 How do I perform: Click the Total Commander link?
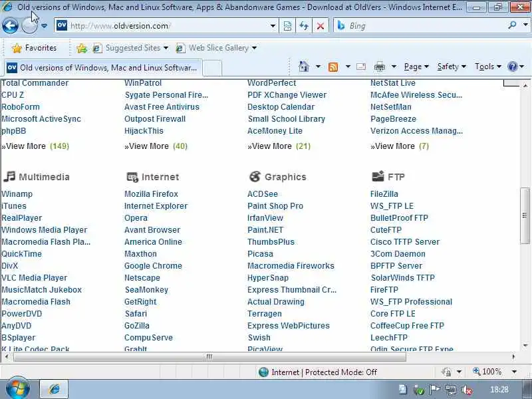(35, 82)
